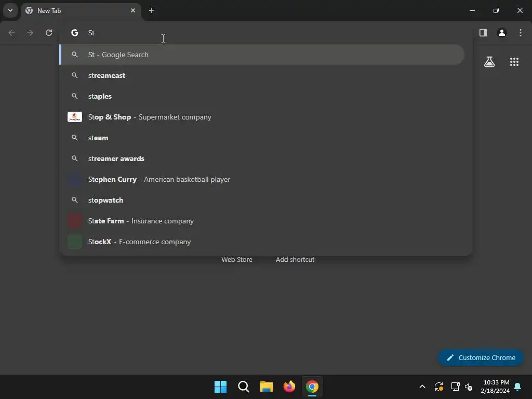Open the network tray icon

pyautogui.click(x=455, y=387)
